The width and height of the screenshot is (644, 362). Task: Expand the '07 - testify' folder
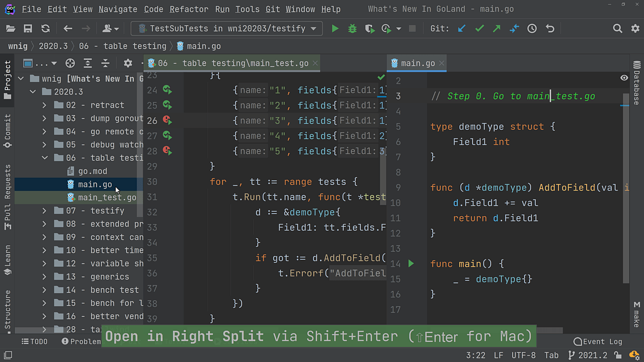(x=44, y=210)
